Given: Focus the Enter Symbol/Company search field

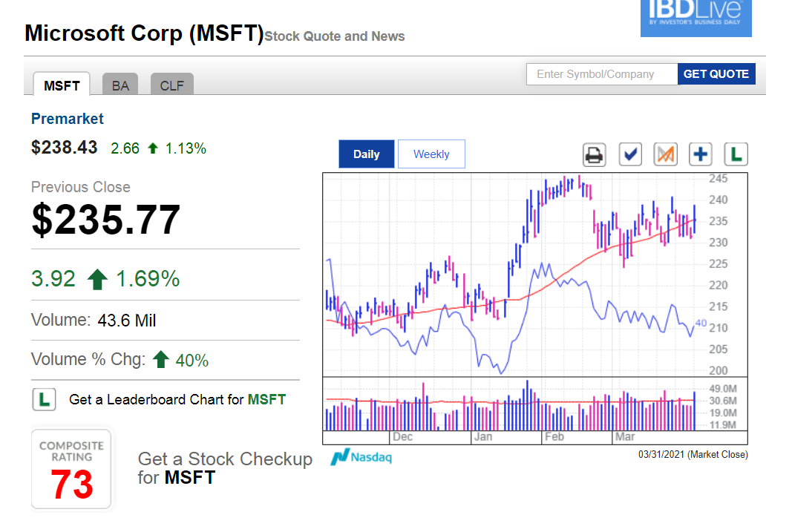Looking at the screenshot, I should point(602,74).
